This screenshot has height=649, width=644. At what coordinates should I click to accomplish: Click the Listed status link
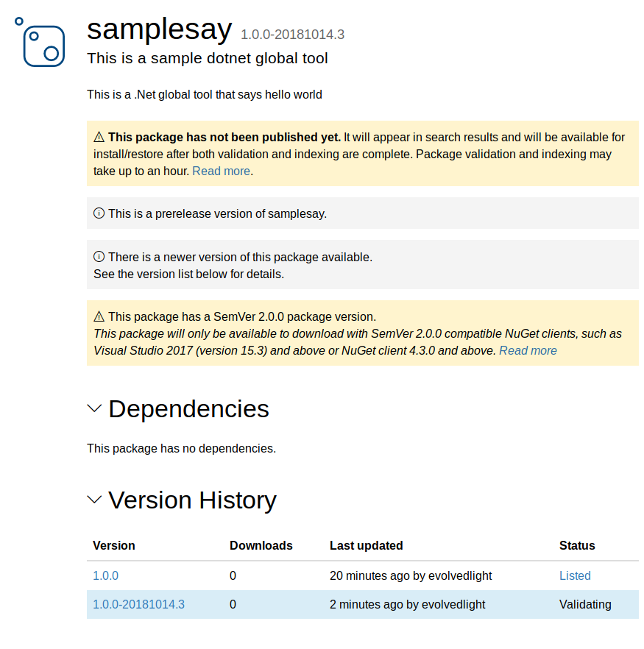click(x=575, y=575)
